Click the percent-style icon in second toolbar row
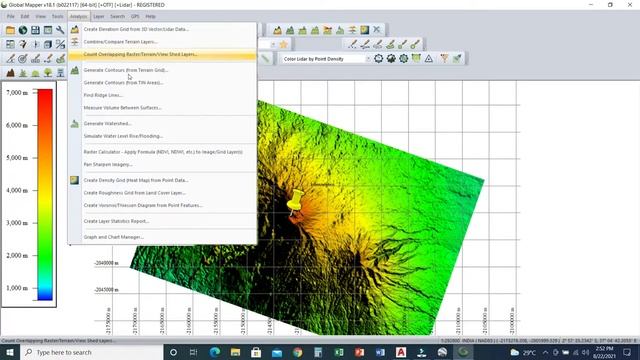 click(x=60, y=44)
